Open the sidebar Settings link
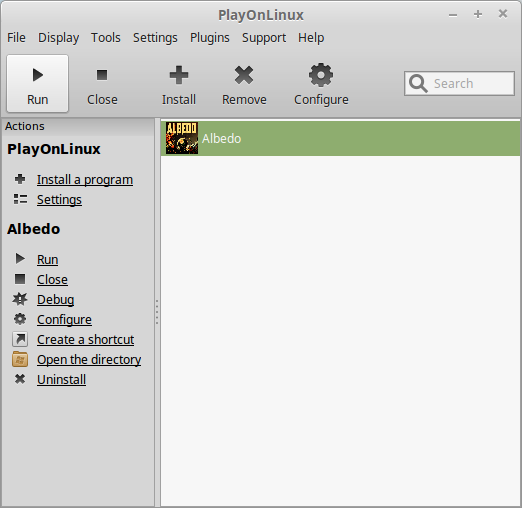522x508 pixels. pyautogui.click(x=59, y=200)
